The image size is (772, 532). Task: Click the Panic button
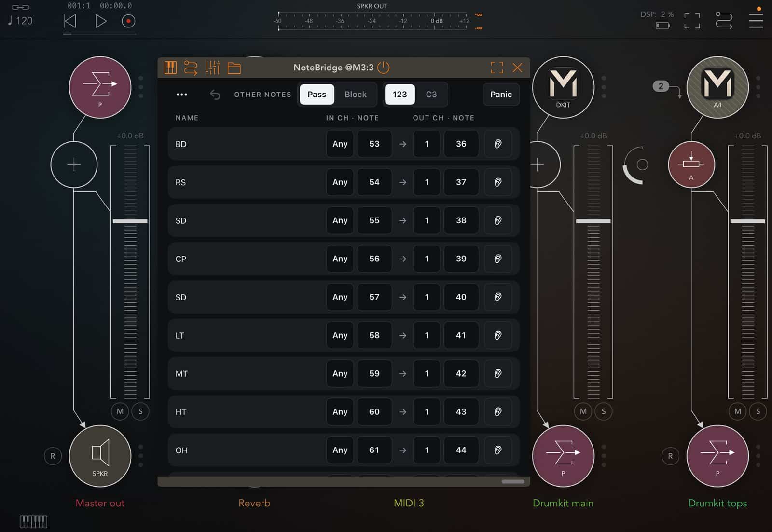click(x=501, y=95)
